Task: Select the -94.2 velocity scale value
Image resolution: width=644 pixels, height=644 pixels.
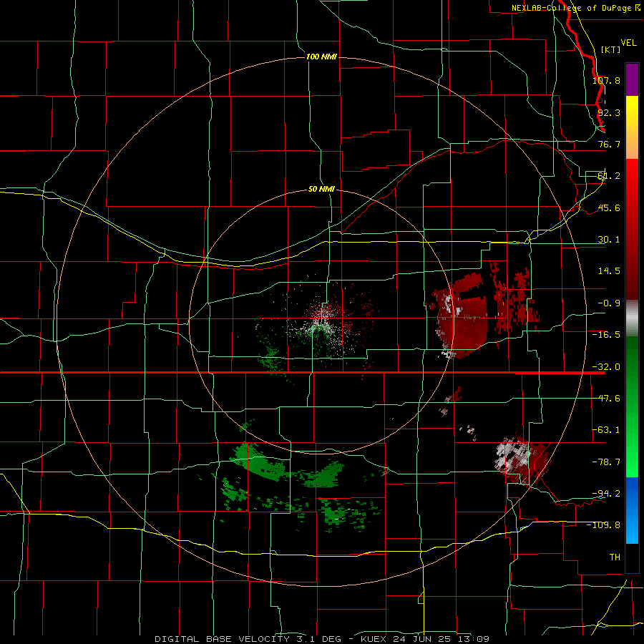Action: (606, 493)
